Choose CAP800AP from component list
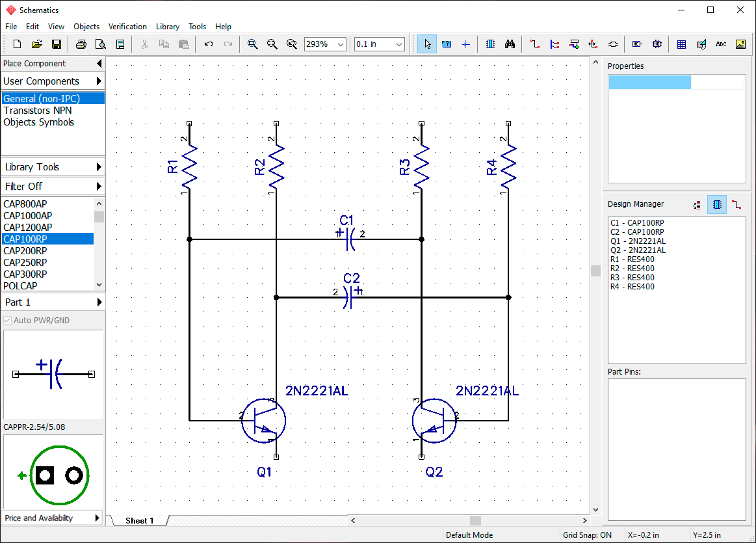This screenshot has width=756, height=543. [x=47, y=204]
